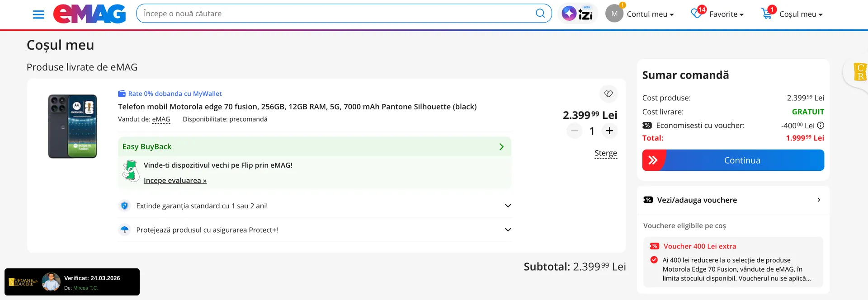
Task: Increase quantity with plus button
Action: click(x=609, y=131)
